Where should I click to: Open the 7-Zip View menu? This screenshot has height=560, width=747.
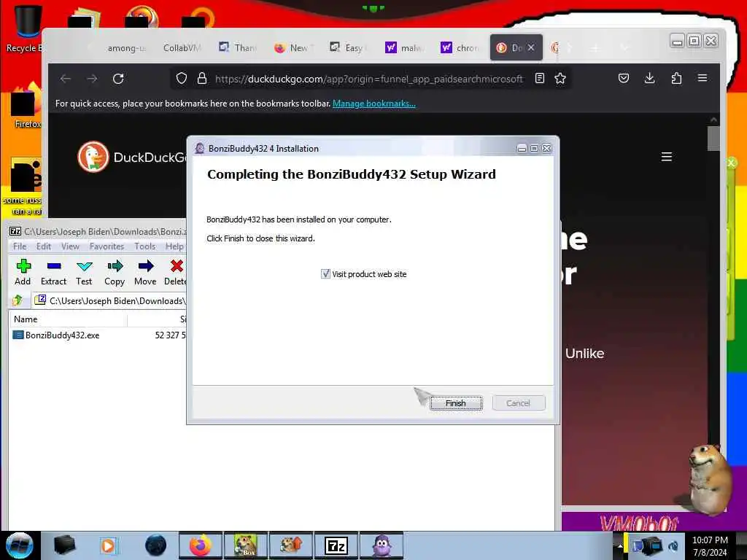click(70, 246)
